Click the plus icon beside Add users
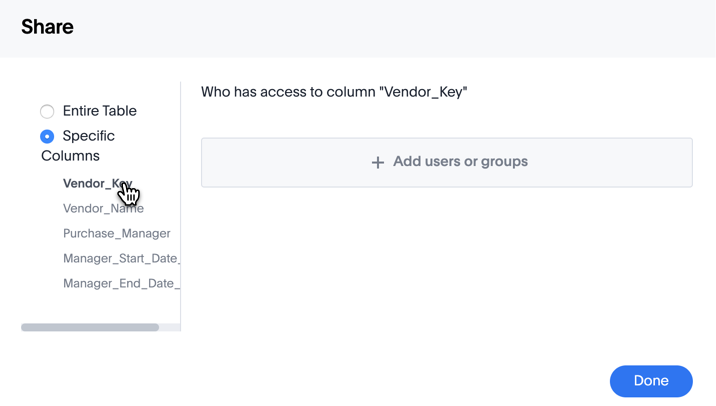This screenshot has height=406, width=716. point(377,162)
